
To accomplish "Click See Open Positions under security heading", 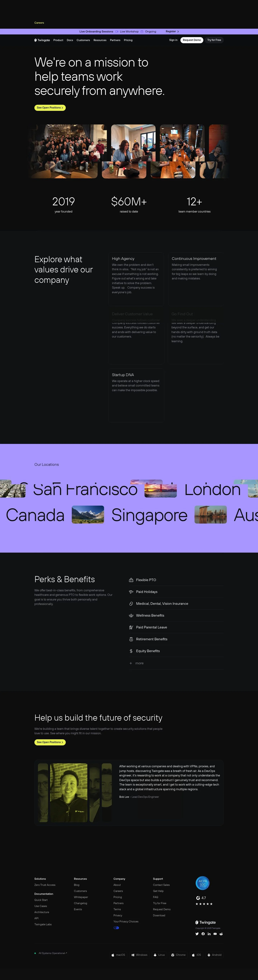I will click(x=50, y=742).
